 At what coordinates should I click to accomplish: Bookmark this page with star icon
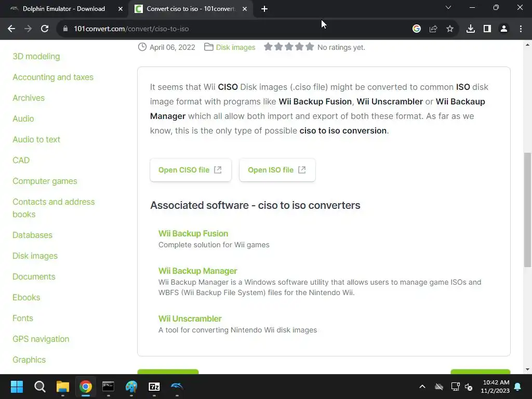(450, 29)
